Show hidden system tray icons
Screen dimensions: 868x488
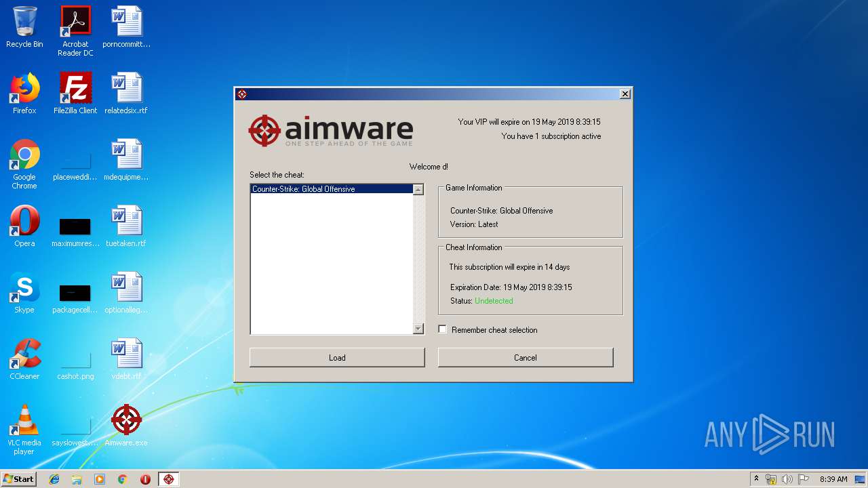coord(756,479)
